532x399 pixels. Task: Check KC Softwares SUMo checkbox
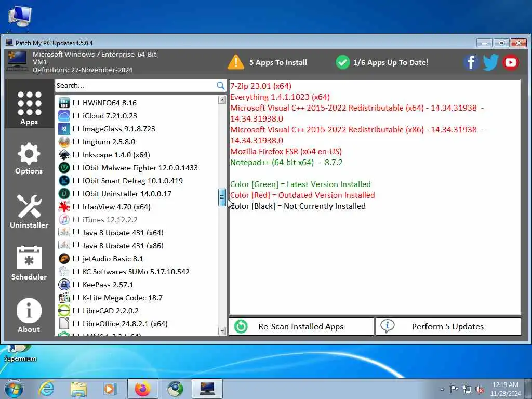pos(76,271)
